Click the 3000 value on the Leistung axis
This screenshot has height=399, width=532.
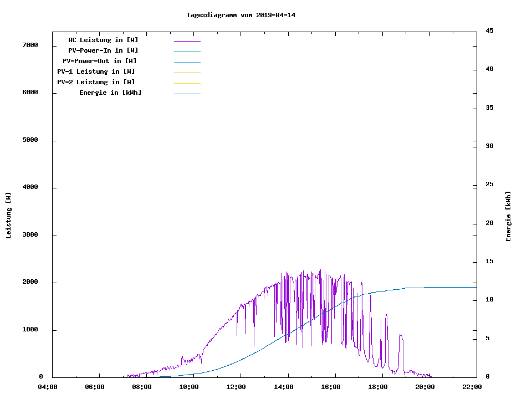[30, 235]
